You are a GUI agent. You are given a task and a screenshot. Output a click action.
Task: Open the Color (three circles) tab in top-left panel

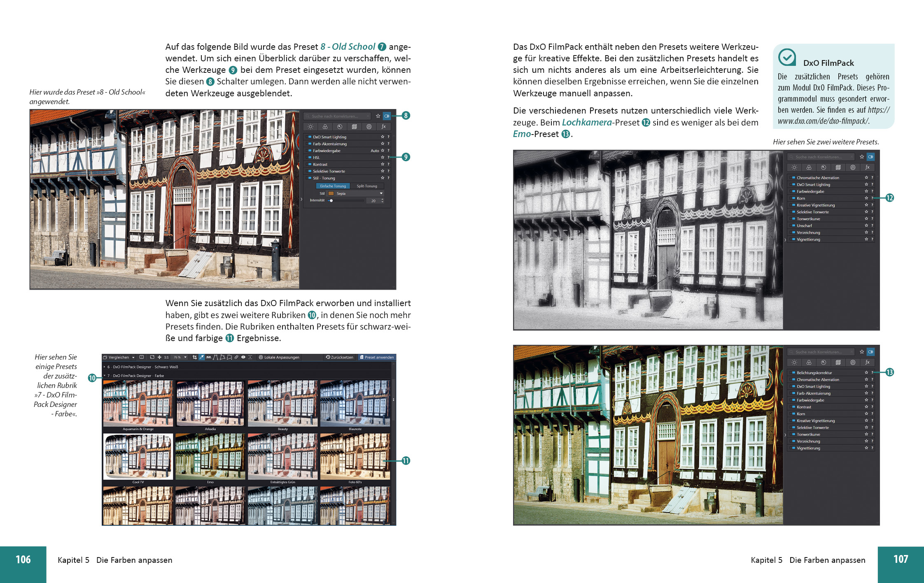click(x=325, y=127)
